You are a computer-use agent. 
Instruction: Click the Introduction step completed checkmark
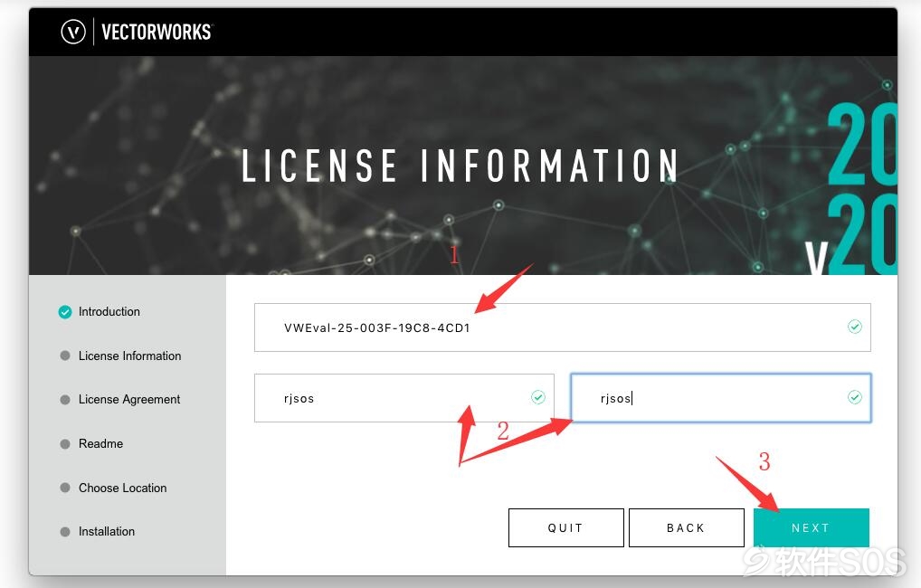point(64,312)
